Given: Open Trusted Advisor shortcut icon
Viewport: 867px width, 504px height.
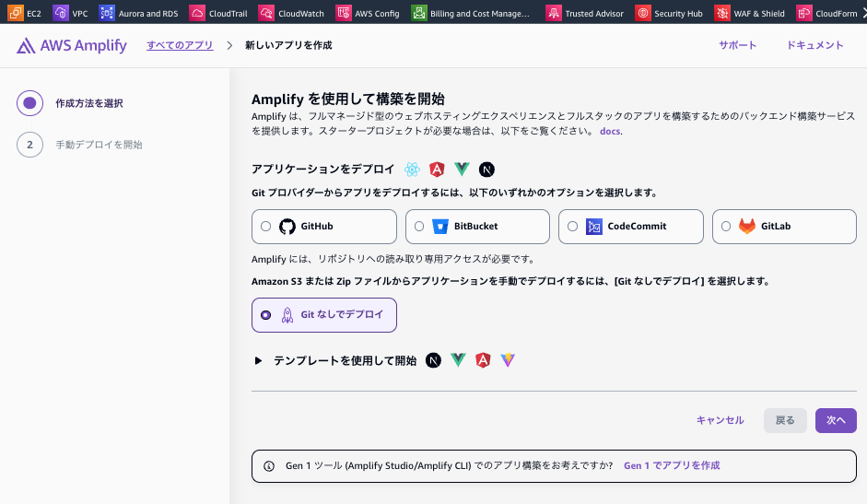Looking at the screenshot, I should click(x=554, y=12).
